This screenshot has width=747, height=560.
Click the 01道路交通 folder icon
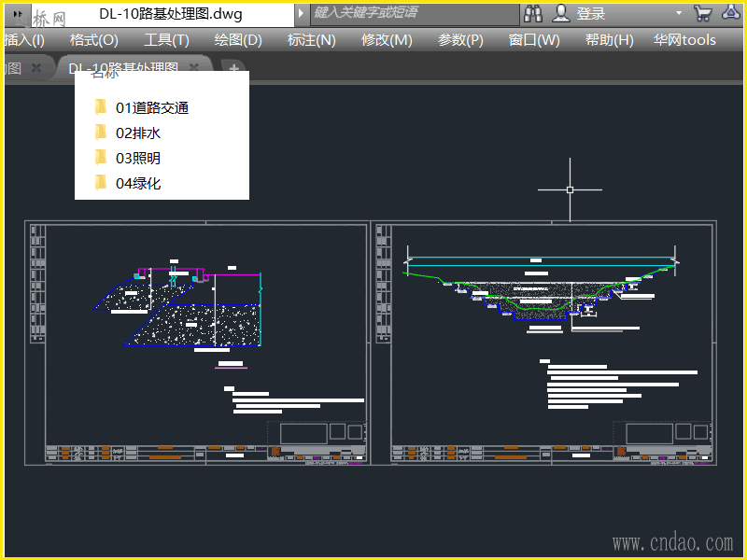tap(101, 106)
